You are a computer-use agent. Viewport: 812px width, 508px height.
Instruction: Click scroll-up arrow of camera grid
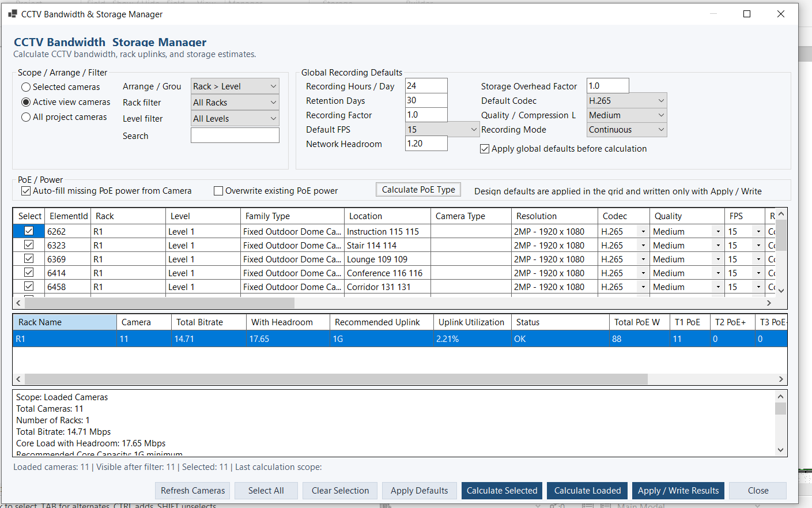point(781,214)
